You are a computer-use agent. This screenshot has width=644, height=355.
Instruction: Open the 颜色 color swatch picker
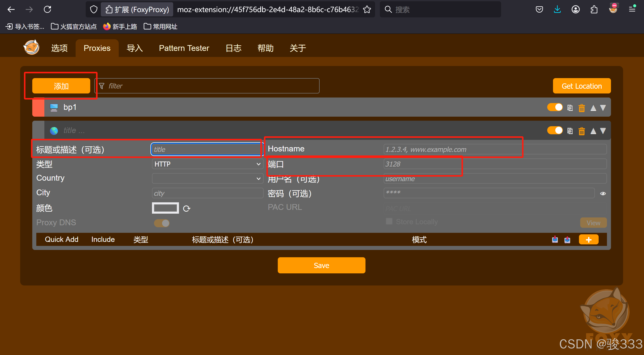point(165,208)
